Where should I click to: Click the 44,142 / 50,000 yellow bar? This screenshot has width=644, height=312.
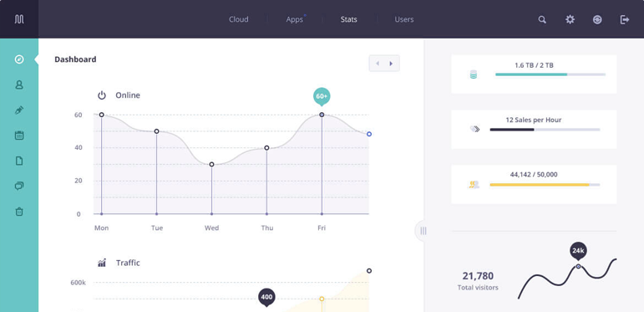pos(545,185)
